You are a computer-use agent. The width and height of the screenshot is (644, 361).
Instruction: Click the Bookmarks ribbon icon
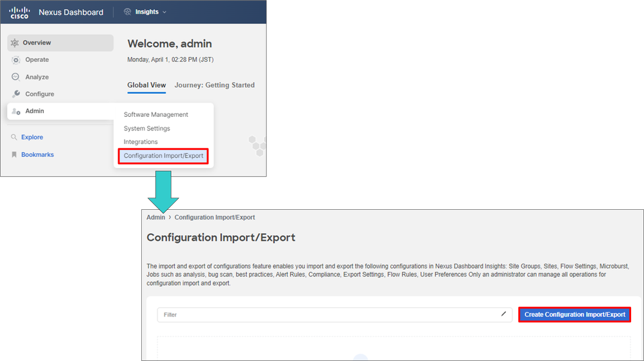[14, 154]
